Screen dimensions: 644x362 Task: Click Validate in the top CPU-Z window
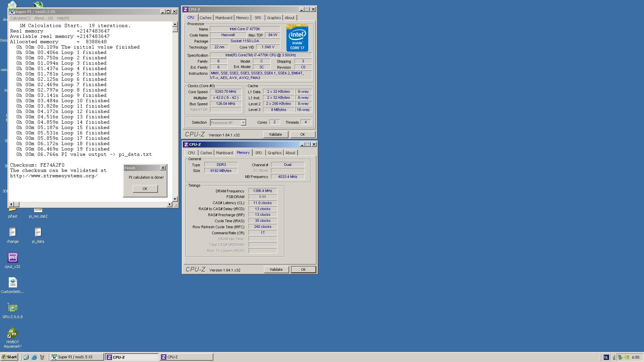(x=275, y=134)
